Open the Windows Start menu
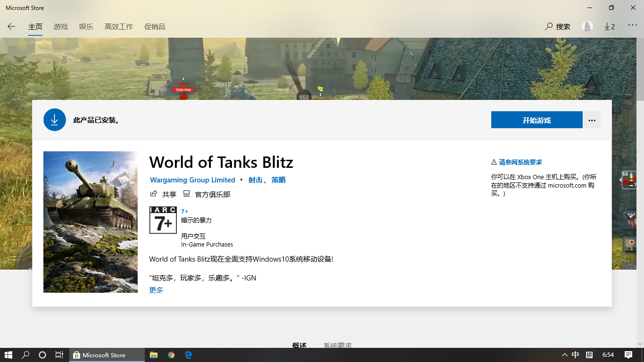 pos(8,355)
